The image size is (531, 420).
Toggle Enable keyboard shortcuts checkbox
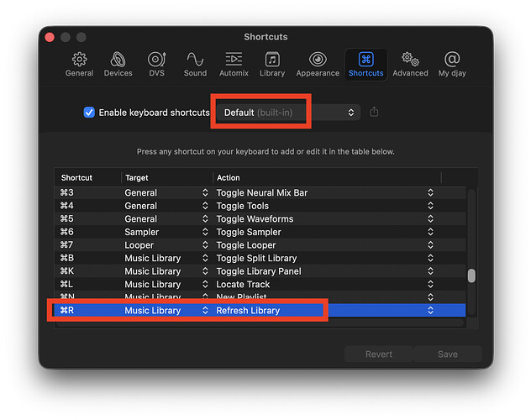tap(89, 113)
